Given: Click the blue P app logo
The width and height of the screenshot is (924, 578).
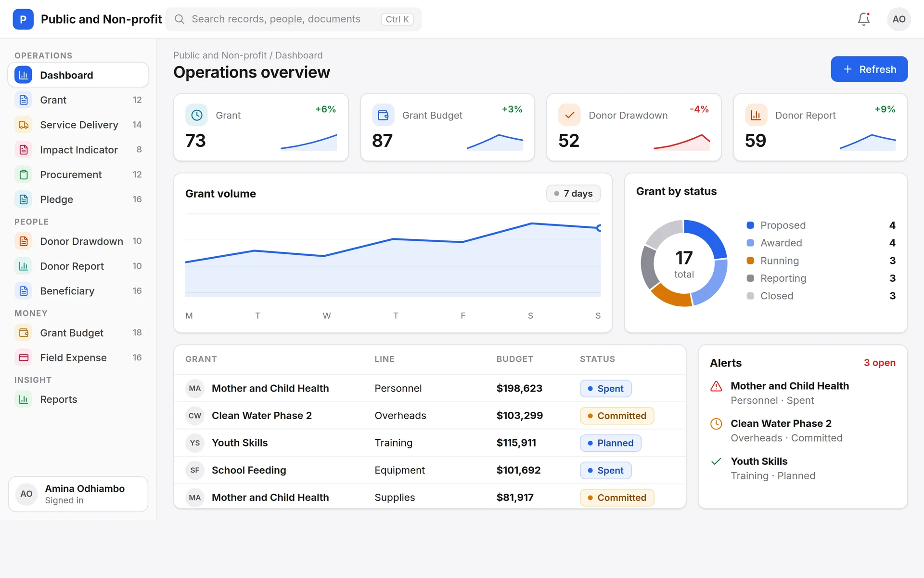Looking at the screenshot, I should 23,19.
